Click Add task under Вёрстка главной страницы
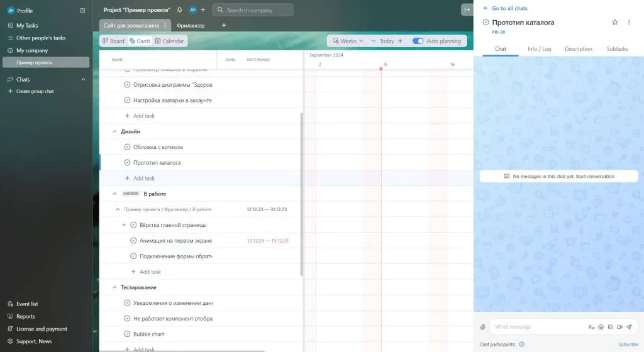Screen dimensions: 644x352 pos(146,272)
